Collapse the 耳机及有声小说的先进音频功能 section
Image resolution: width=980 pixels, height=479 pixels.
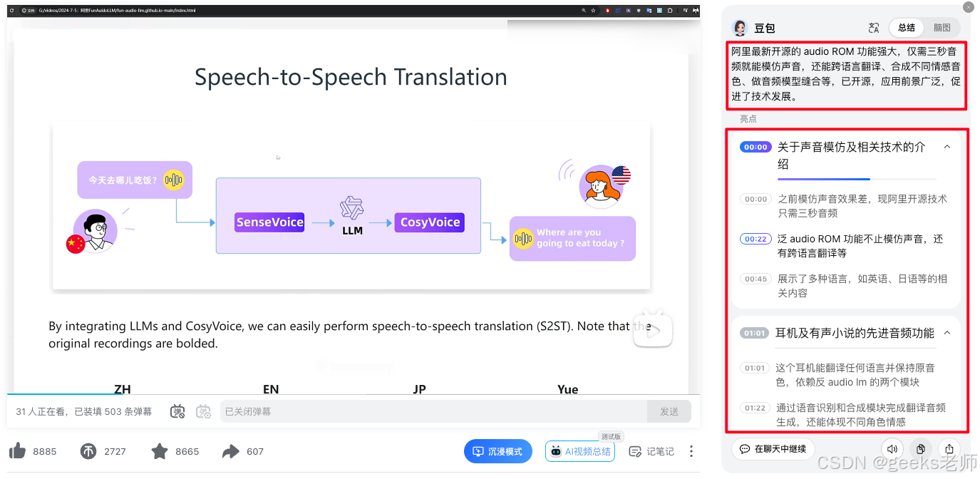(947, 332)
